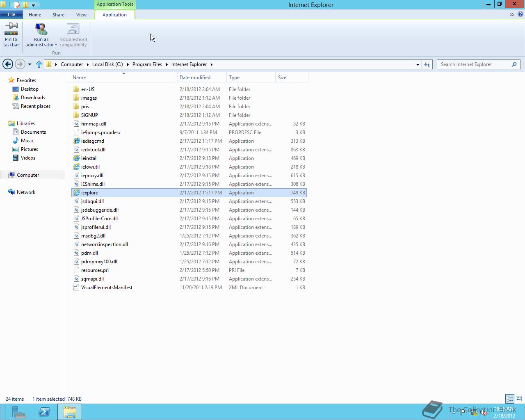Open the File menu
525x420 pixels.
[11, 14]
